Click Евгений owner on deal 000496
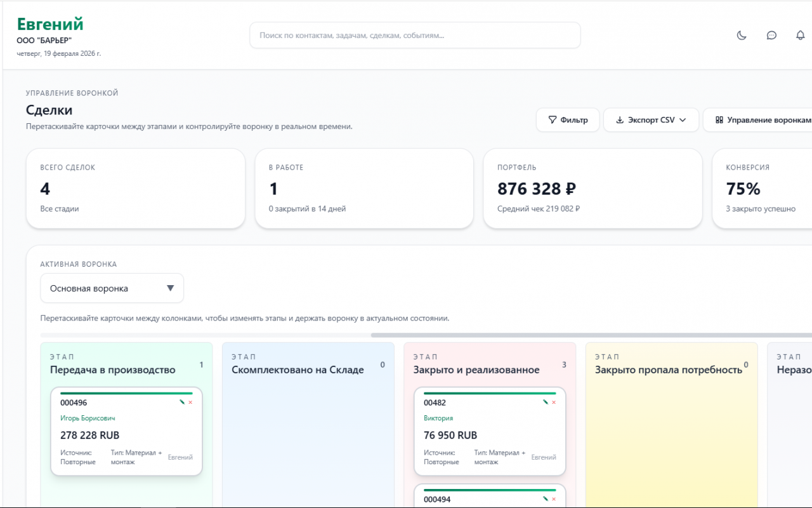 click(180, 457)
